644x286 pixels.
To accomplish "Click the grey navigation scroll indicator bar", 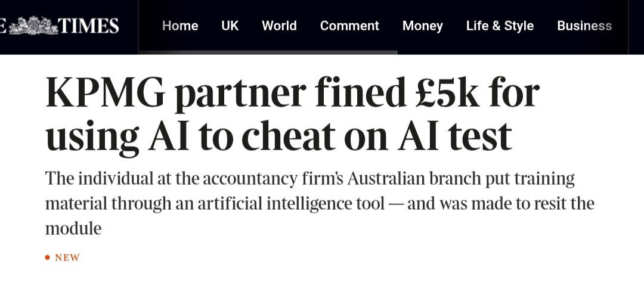I will coord(268,52).
